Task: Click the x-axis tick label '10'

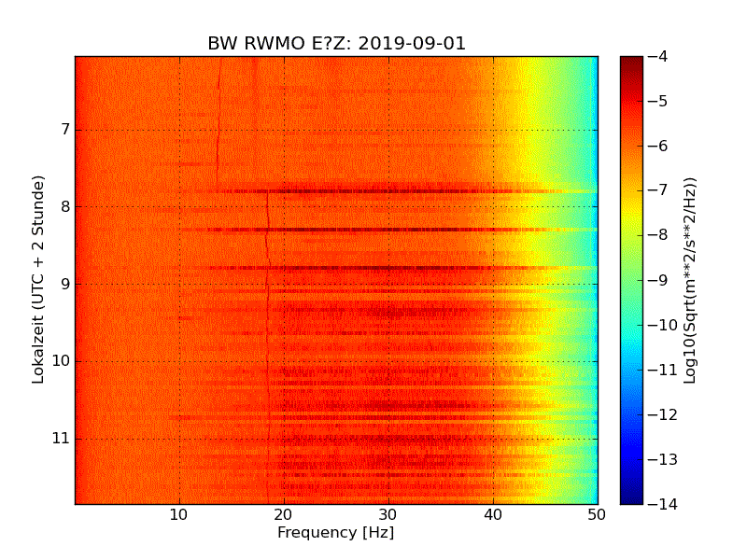Action: tap(179, 515)
